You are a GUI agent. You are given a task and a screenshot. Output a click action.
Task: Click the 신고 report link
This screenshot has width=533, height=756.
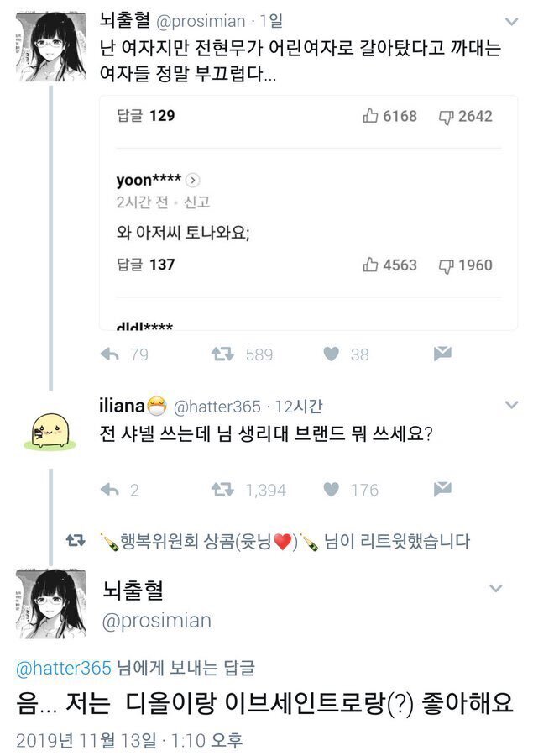[196, 202]
